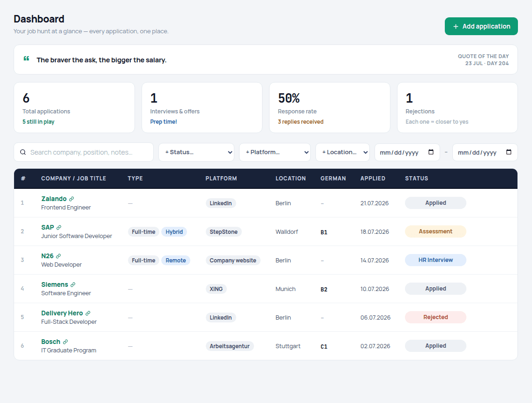
Task: Click IT Graduate Program job title
Action: (x=69, y=351)
